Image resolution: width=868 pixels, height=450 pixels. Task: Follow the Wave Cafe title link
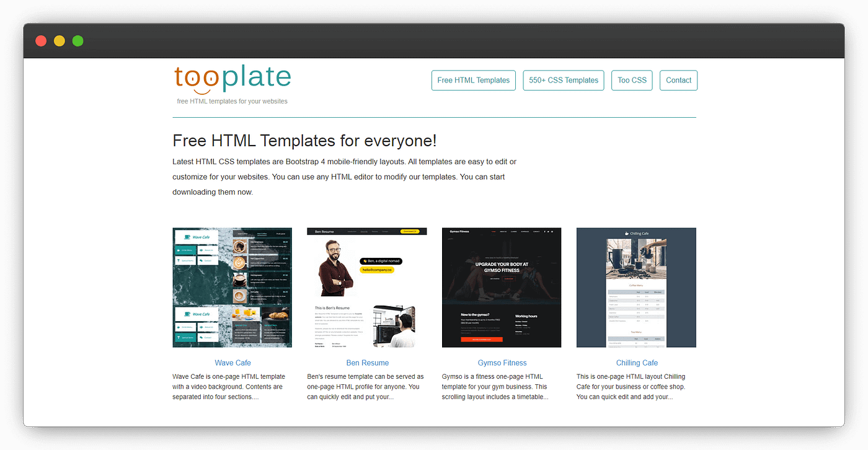pyautogui.click(x=232, y=363)
